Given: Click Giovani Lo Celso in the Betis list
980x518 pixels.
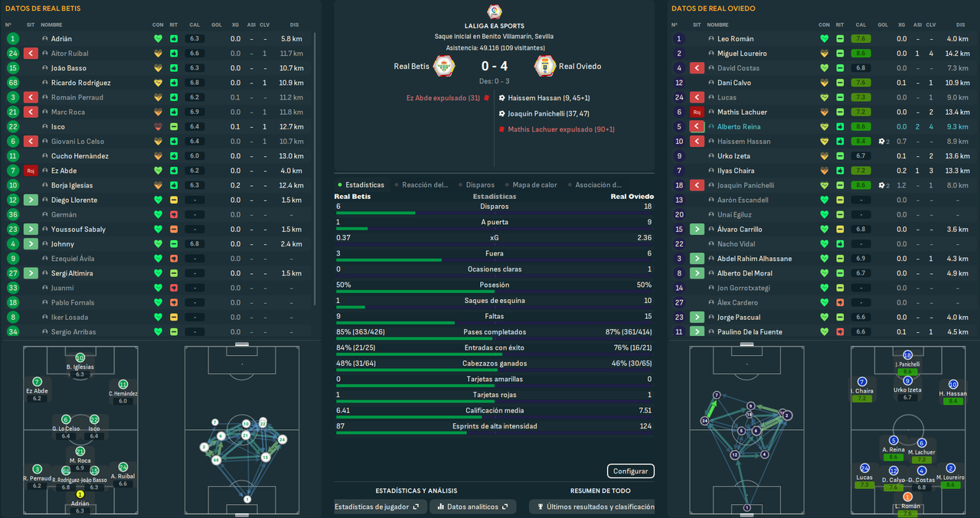Looking at the screenshot, I should pyautogui.click(x=77, y=142).
